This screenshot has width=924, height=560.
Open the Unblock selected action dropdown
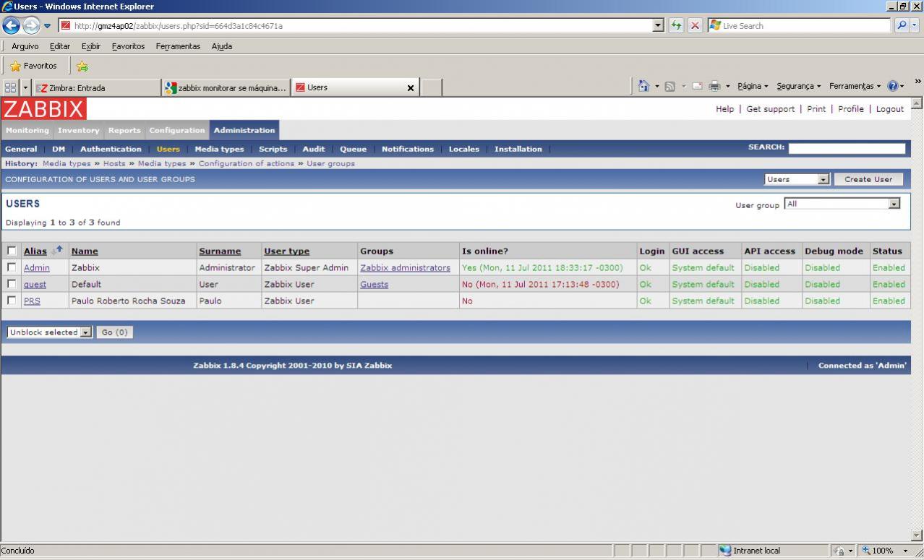pos(50,332)
